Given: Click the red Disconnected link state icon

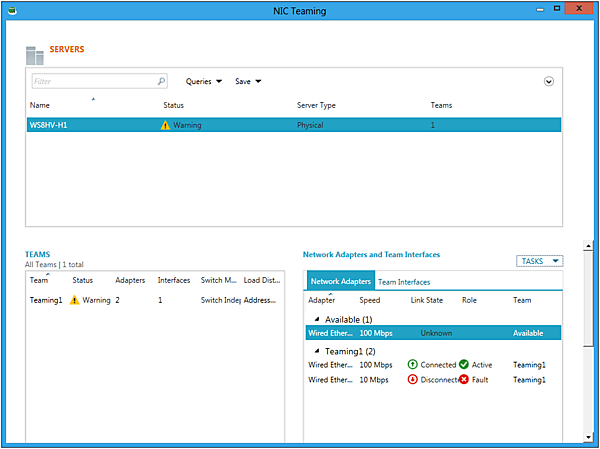Looking at the screenshot, I should pyautogui.click(x=414, y=380).
